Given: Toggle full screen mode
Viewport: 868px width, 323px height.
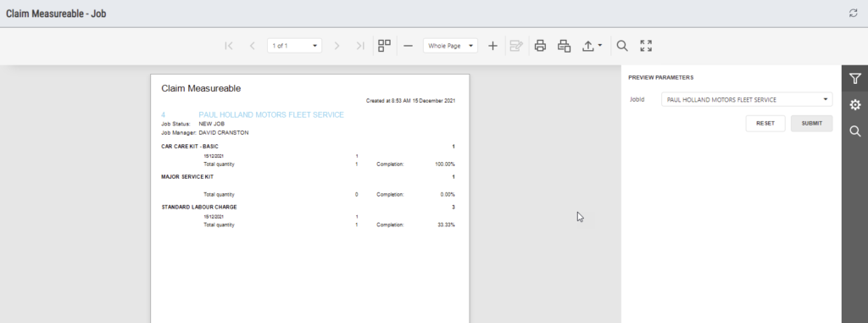Looking at the screenshot, I should pos(646,46).
